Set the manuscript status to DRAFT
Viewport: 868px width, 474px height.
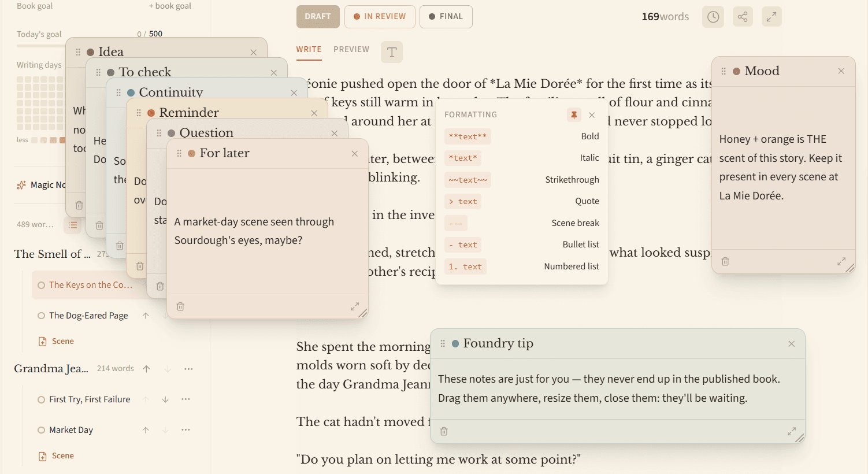point(318,17)
